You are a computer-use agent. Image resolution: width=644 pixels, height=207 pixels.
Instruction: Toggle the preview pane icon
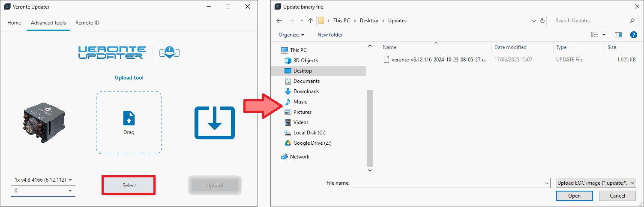click(618, 35)
